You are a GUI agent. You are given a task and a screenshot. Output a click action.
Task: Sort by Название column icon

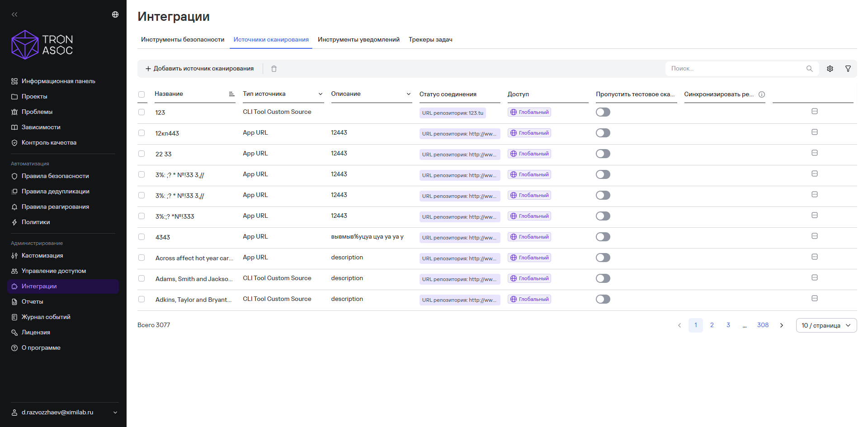coord(231,94)
